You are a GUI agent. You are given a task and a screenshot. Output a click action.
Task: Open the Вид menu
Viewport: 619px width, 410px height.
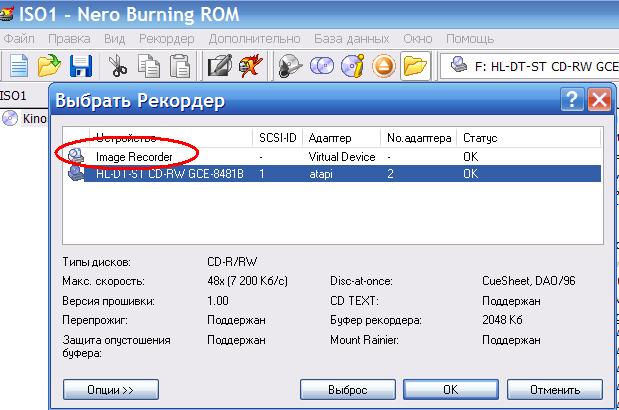pos(114,39)
